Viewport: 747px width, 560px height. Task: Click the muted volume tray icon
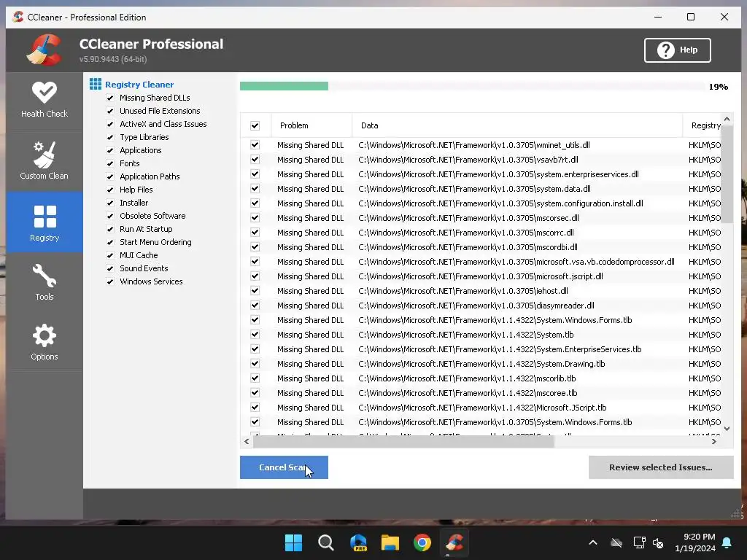tap(658, 542)
